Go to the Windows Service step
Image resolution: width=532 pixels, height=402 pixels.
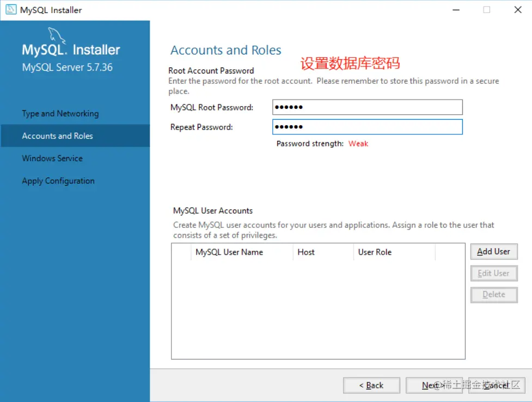pyautogui.click(x=52, y=158)
